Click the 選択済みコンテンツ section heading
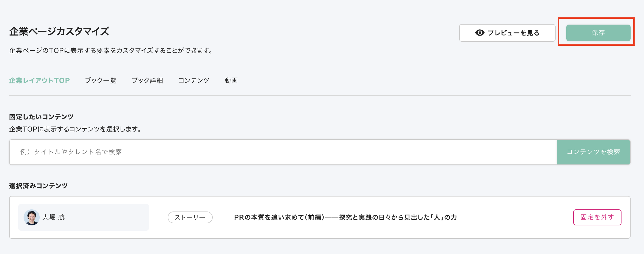The height and width of the screenshot is (254, 644). 38,186
